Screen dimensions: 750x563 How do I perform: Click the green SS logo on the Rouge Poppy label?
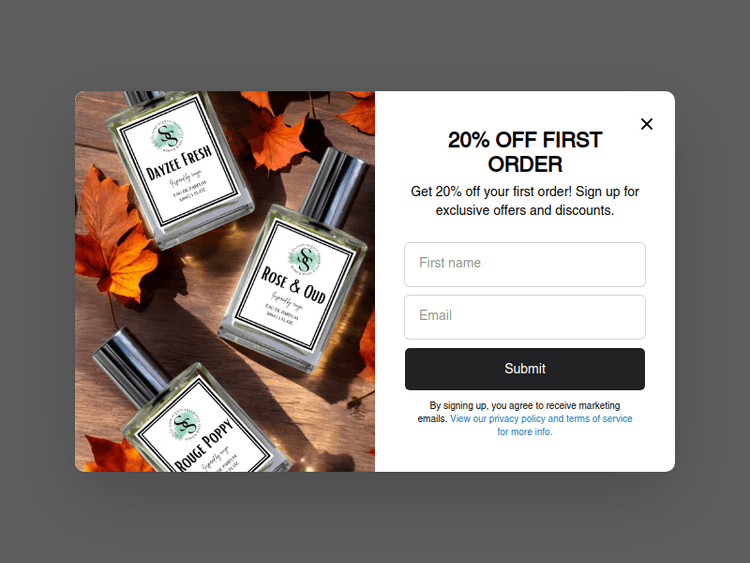pyautogui.click(x=185, y=424)
